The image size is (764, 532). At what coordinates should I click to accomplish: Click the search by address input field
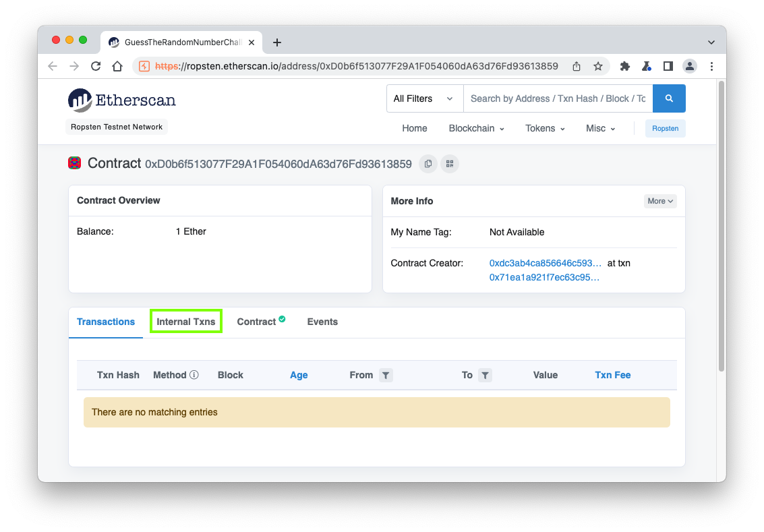[558, 98]
